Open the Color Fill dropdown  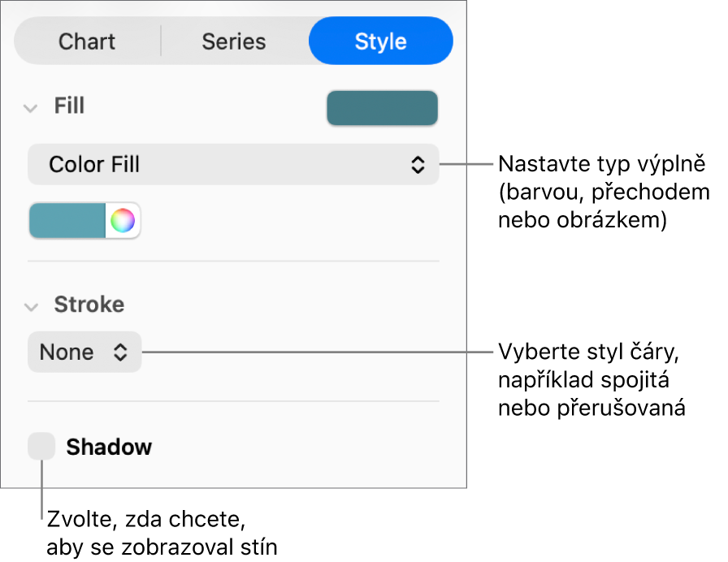point(233,164)
